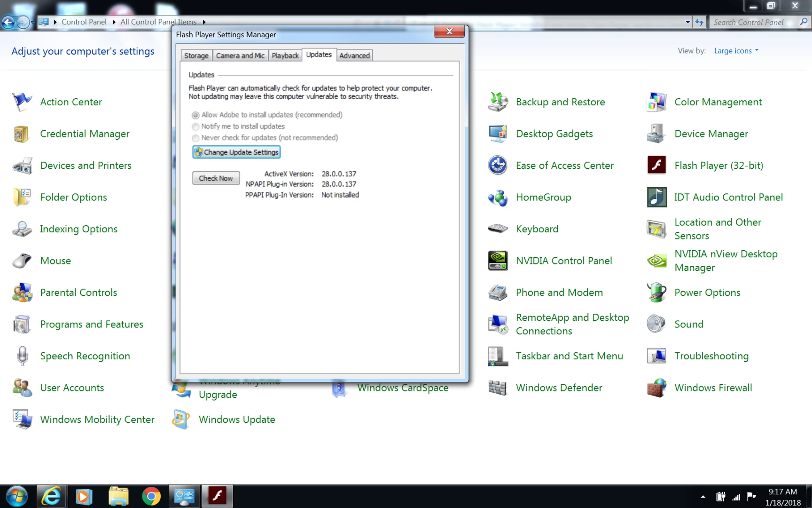812x508 pixels.
Task: Open RemoteApp and Desktop Connections link
Action: (x=572, y=324)
